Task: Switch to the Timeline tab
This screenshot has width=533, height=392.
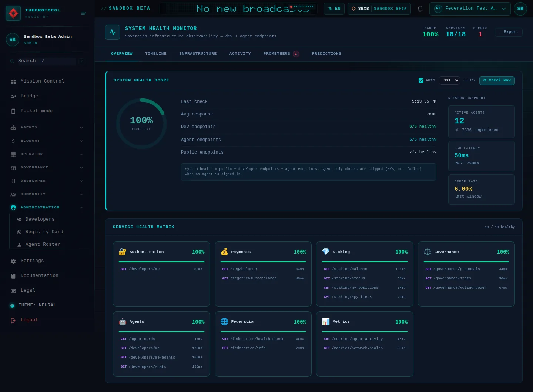Action: click(156, 54)
